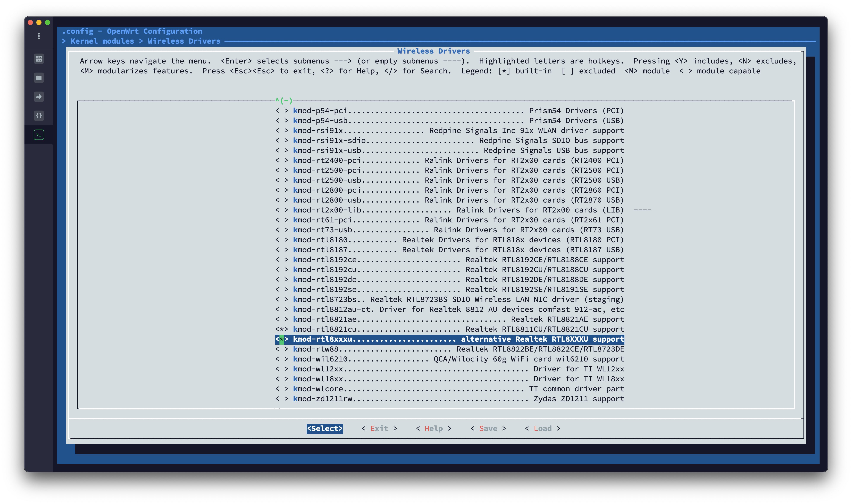Click the scroll-up indicator above the list
The width and height of the screenshot is (852, 504).
tap(284, 101)
